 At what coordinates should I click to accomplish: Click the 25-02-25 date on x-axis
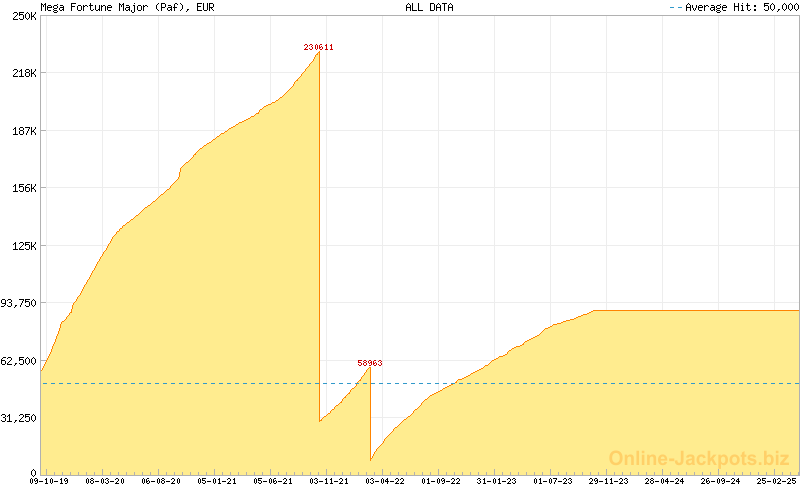(x=777, y=481)
